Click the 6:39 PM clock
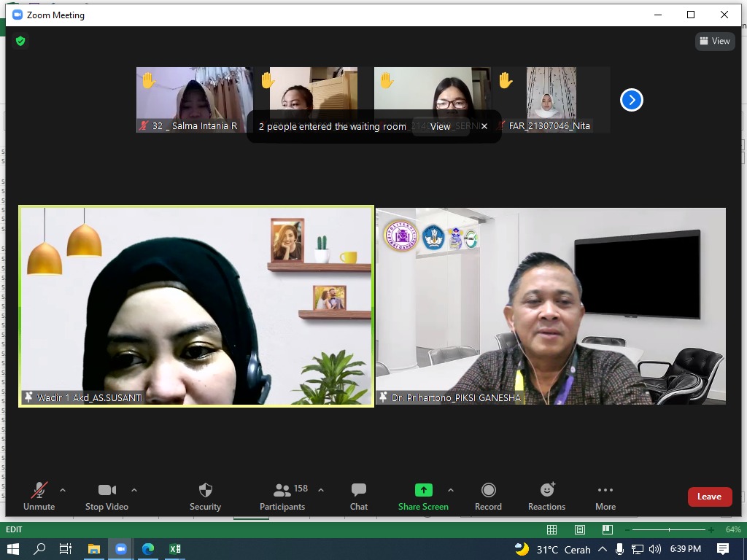Screen dimensions: 747x560 tap(686, 549)
